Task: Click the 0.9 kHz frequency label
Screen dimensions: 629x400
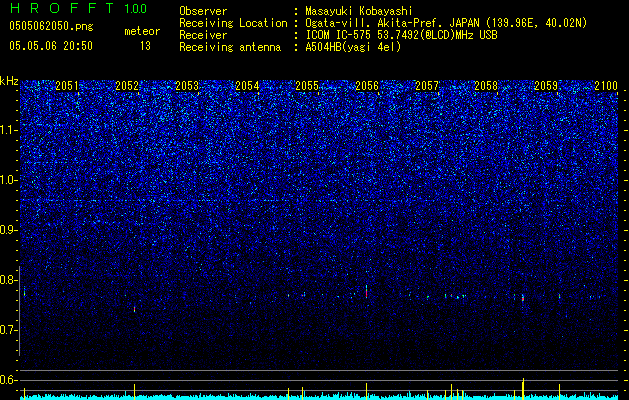Action: [9, 230]
